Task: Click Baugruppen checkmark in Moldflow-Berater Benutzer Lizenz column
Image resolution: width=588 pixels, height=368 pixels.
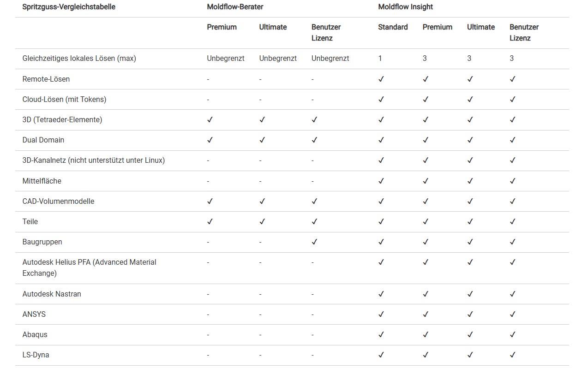Action: [314, 242]
